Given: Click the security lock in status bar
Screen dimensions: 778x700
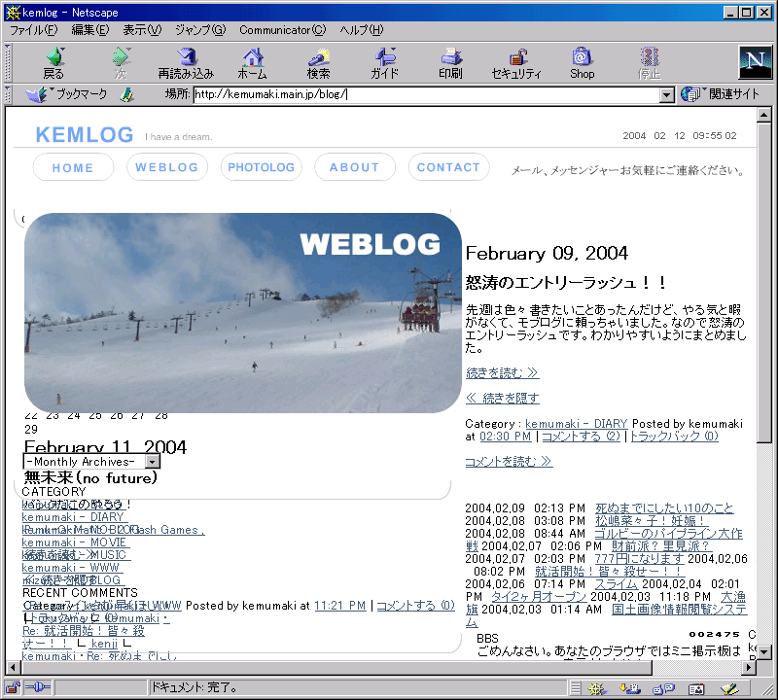Looking at the screenshot, I should 13,687.
